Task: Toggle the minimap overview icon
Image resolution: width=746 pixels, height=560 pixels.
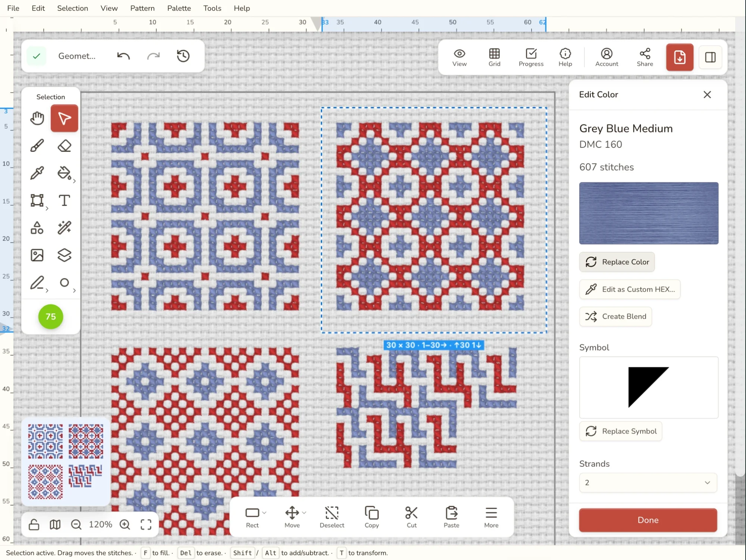Action: 55,525
